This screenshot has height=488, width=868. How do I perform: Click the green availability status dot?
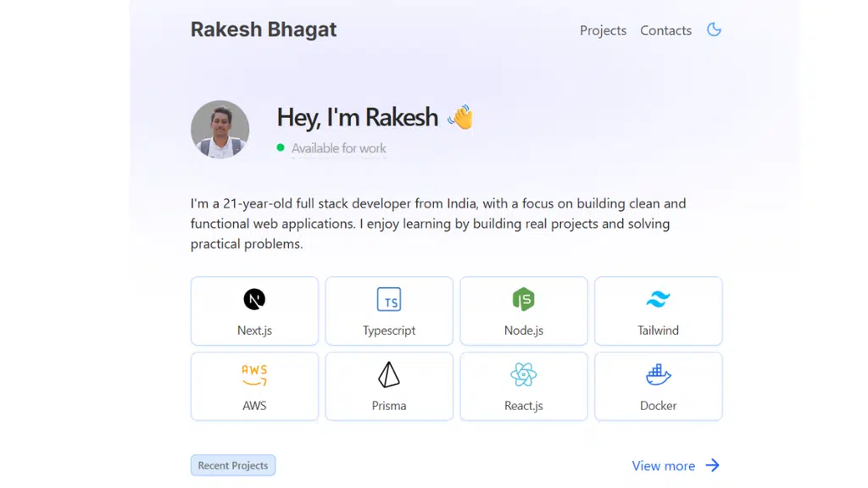pos(280,147)
